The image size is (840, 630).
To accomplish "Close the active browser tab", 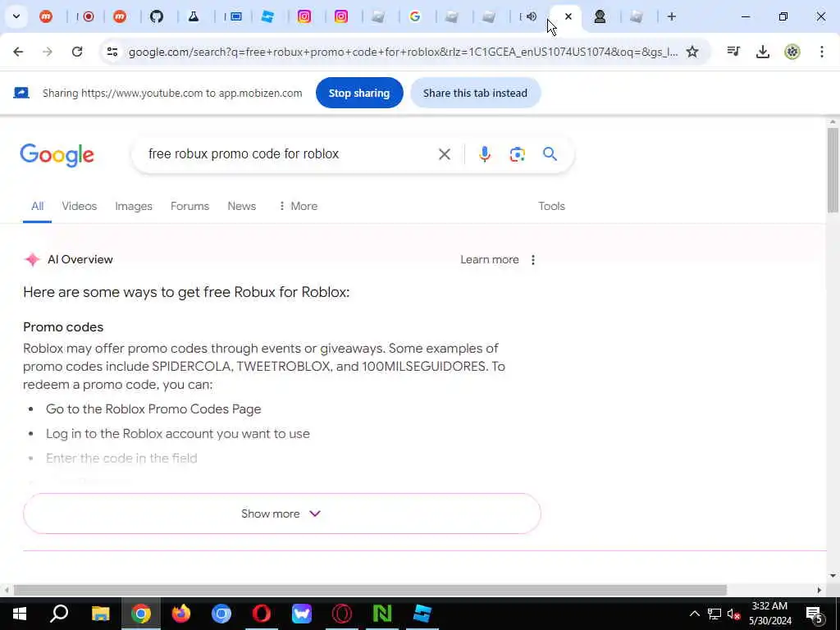I will point(568,16).
